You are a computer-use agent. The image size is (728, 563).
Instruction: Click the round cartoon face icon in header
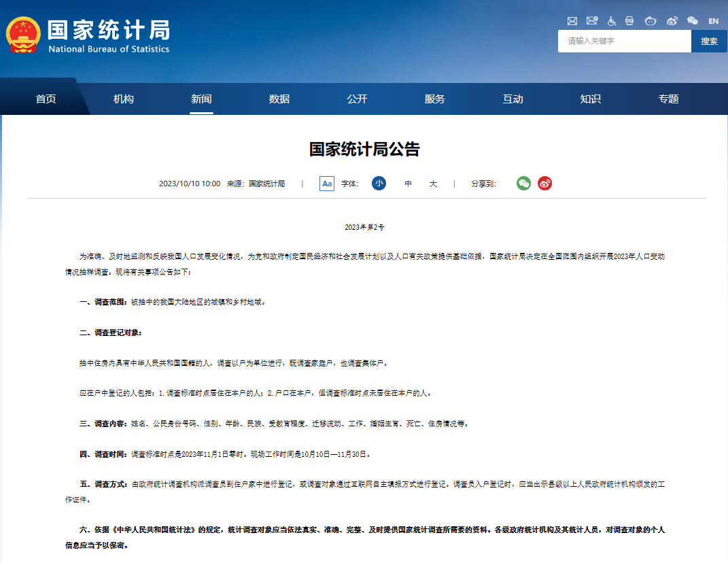(x=651, y=21)
